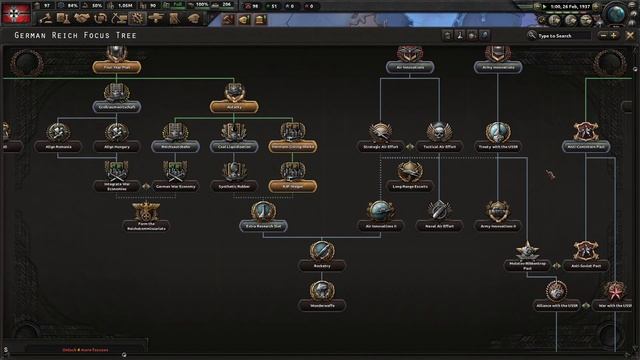
Task: Click the factories 90 indicator
Action: click(149, 6)
